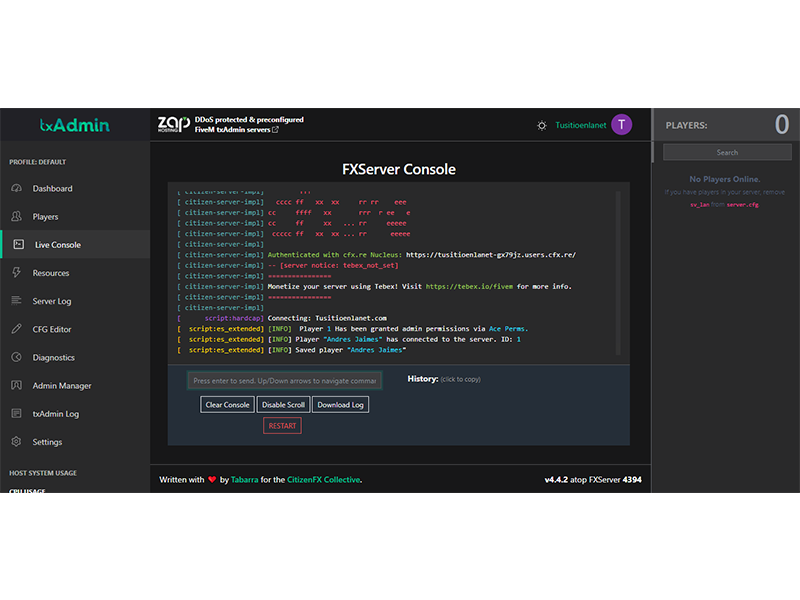Click the txAdmin logo

tap(74, 125)
